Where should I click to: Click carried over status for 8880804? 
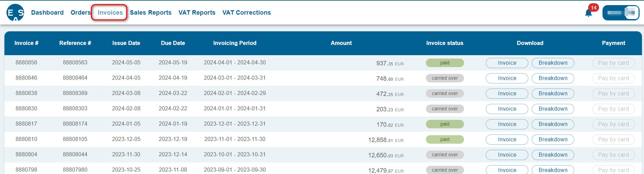tap(445, 155)
